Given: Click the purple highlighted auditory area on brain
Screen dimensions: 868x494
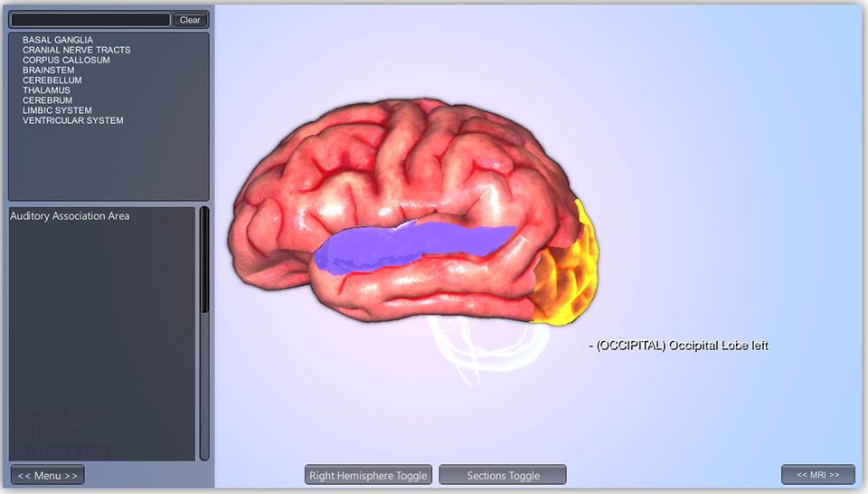Looking at the screenshot, I should click(407, 246).
